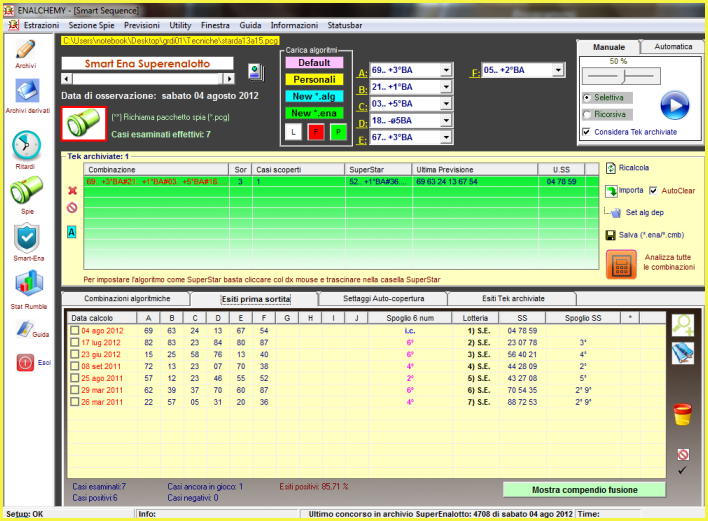The height and width of the screenshot is (521, 708).
Task: Click left arrow of Smart Ena scrollbar
Action: point(67,79)
